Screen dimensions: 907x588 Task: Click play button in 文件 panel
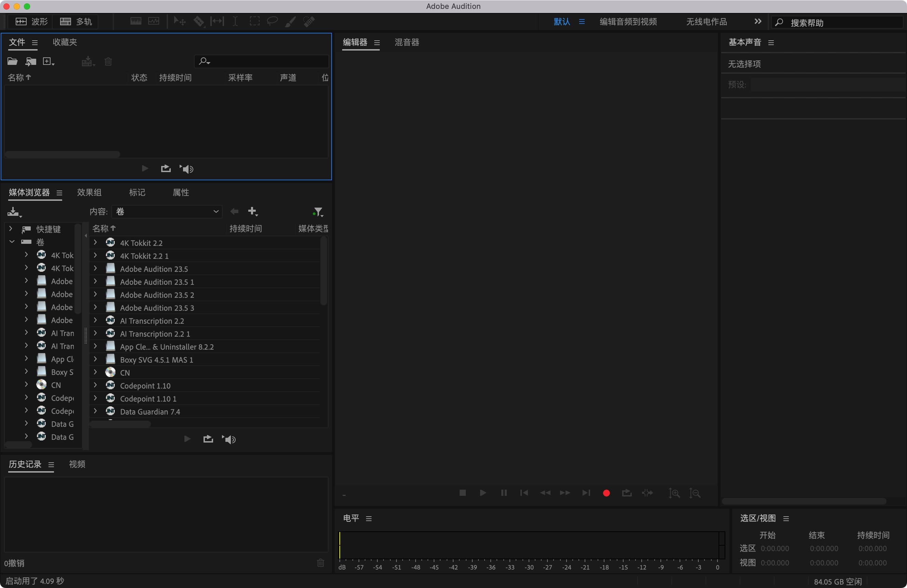coord(145,168)
